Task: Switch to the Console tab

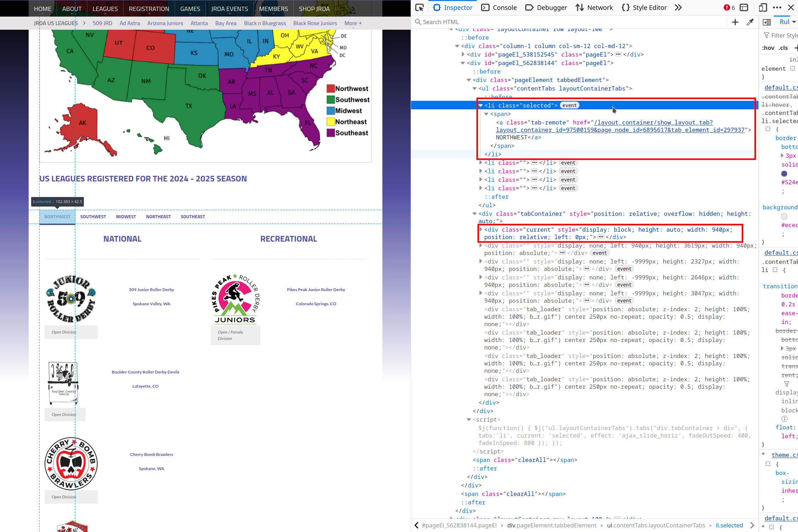Action: (499, 8)
